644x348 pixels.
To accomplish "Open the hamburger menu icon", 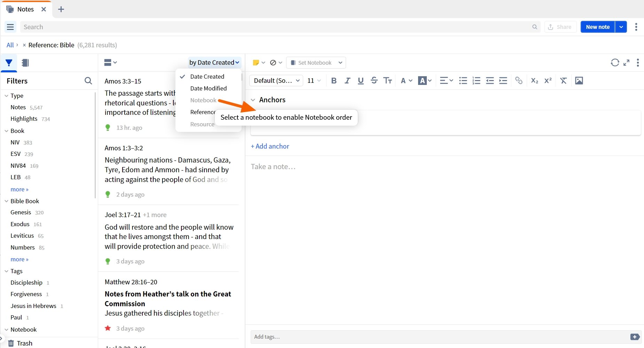I will (10, 27).
